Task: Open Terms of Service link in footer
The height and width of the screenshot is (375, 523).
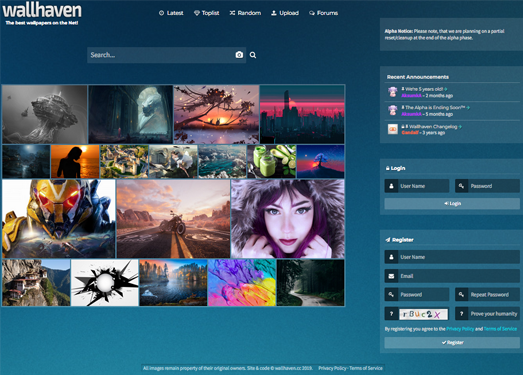Action: (366, 368)
